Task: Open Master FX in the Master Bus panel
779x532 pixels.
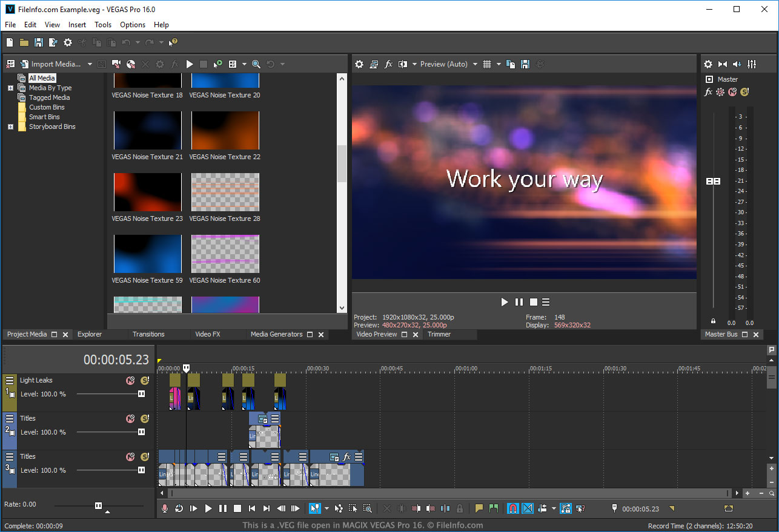Action: 708,92
